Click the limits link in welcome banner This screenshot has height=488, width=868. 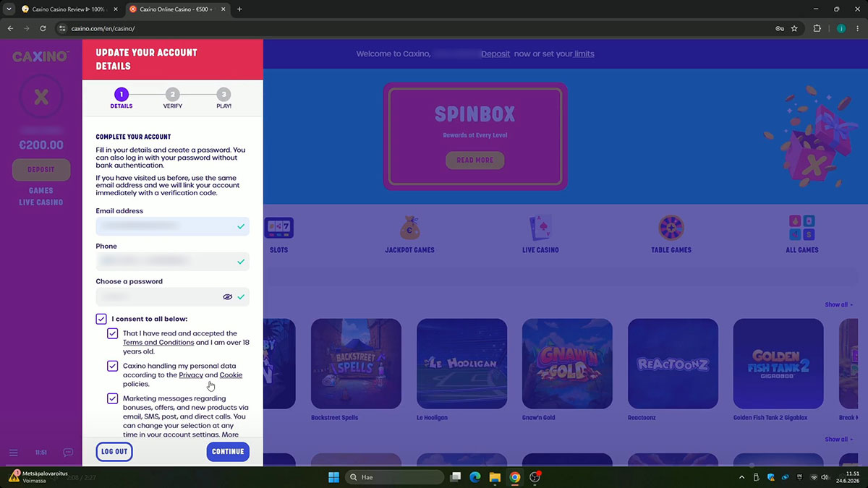tap(584, 54)
